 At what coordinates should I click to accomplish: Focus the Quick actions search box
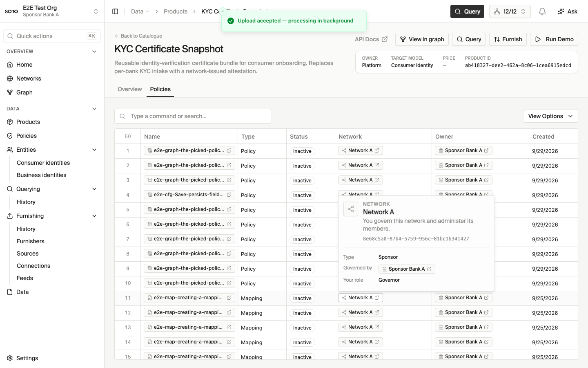pos(52,36)
